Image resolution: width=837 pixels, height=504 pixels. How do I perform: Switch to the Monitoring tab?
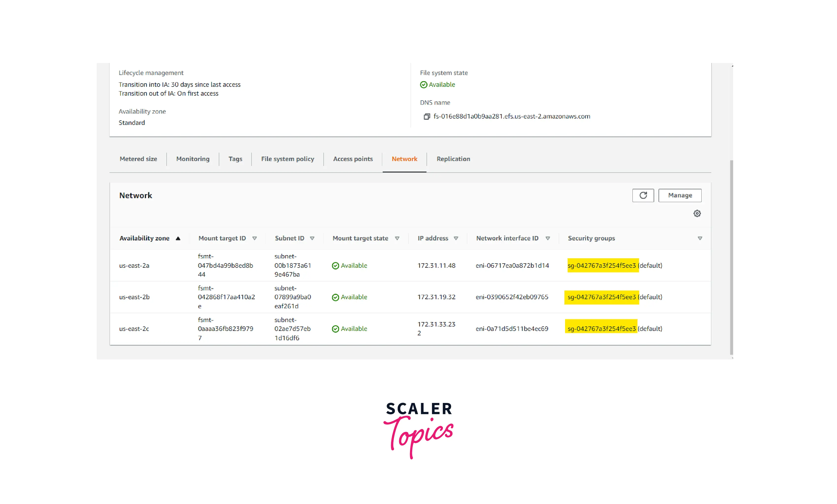click(x=193, y=159)
